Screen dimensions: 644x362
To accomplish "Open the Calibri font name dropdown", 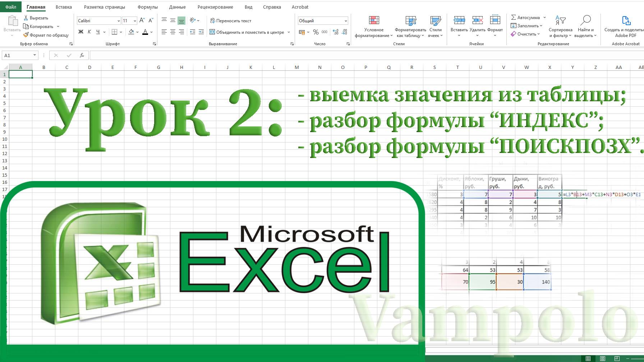I will [x=118, y=21].
